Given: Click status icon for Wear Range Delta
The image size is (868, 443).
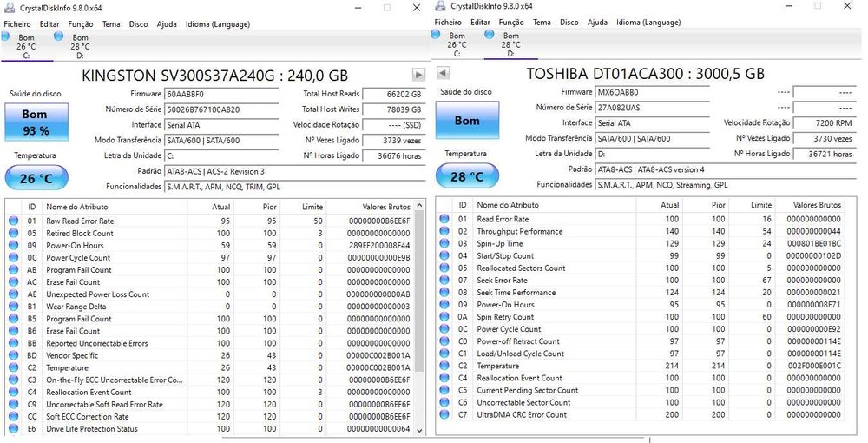Looking at the screenshot, I should coord(13,307).
